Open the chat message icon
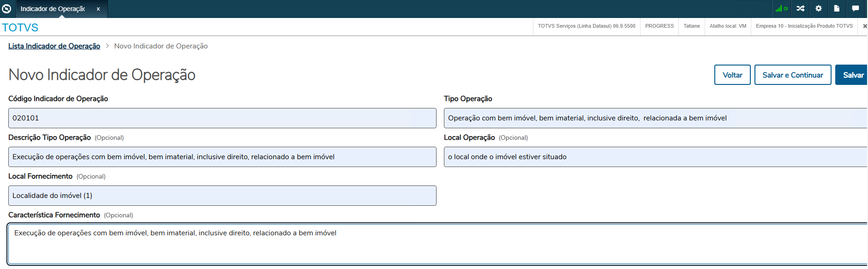The width and height of the screenshot is (868, 269). point(855,9)
